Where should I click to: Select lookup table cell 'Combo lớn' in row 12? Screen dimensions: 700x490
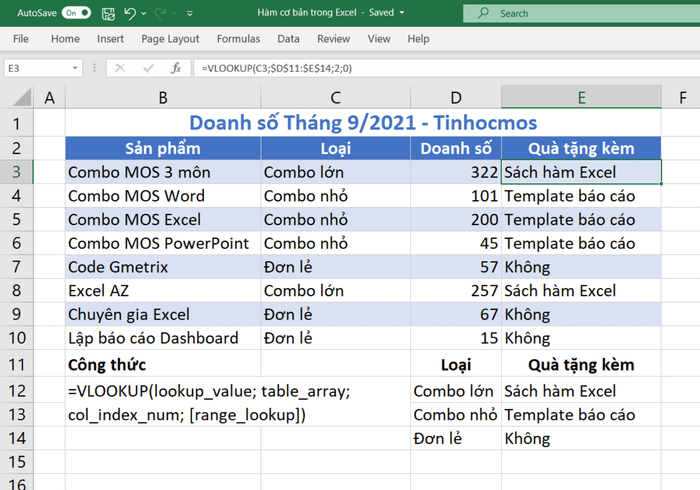pos(456,390)
